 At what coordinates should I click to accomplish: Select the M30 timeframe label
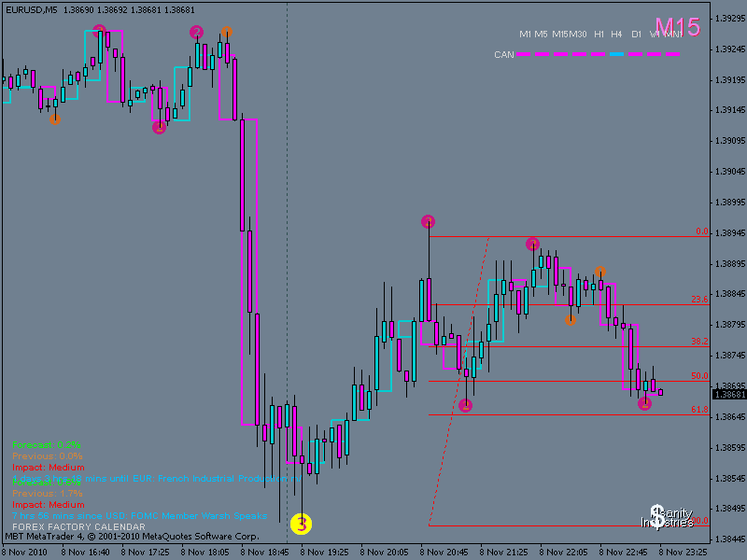coord(578,35)
